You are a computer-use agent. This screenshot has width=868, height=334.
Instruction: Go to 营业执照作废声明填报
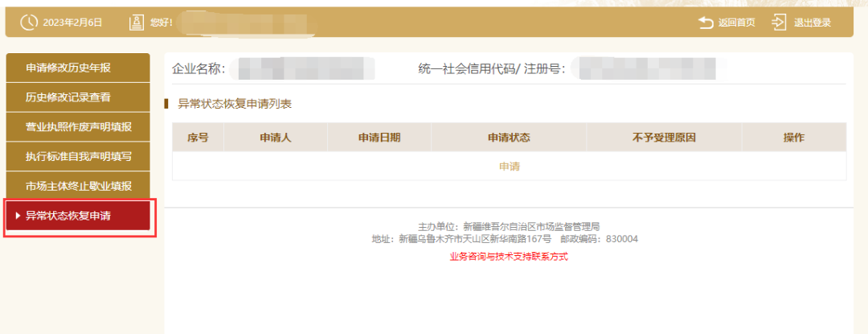pos(78,127)
